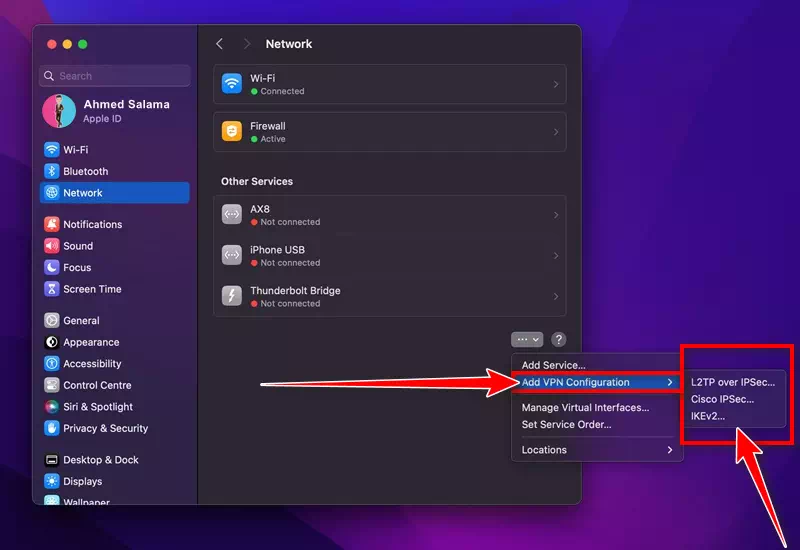Click the Apple ID label
Screen dimensions: 800x550
(x=103, y=119)
